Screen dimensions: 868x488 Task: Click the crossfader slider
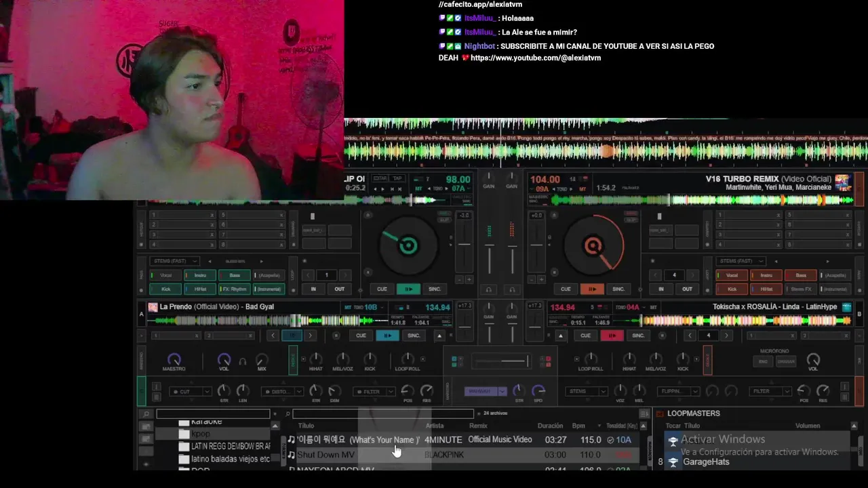(x=500, y=361)
